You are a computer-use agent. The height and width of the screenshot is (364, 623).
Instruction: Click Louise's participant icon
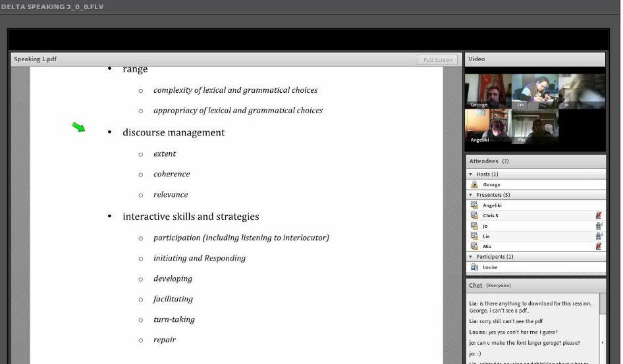click(475, 267)
